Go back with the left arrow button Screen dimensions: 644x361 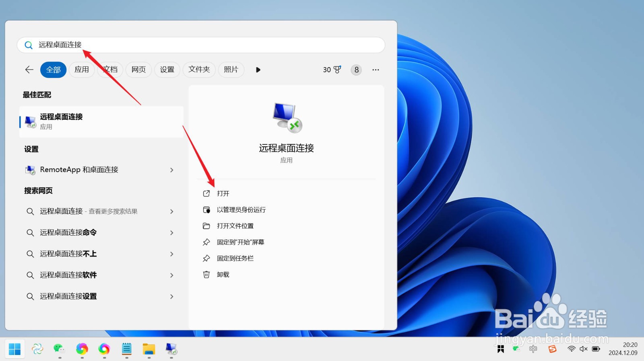29,70
